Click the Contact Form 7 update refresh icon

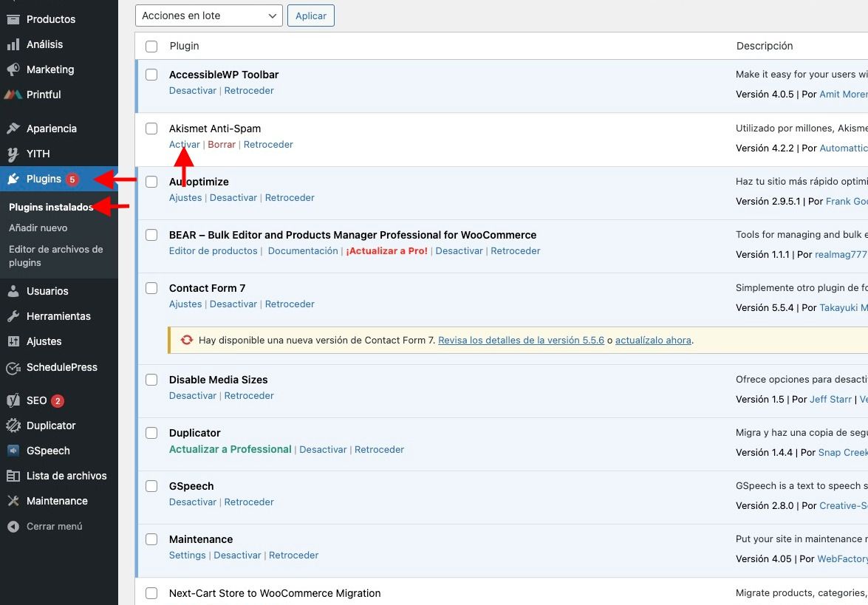pyautogui.click(x=187, y=340)
